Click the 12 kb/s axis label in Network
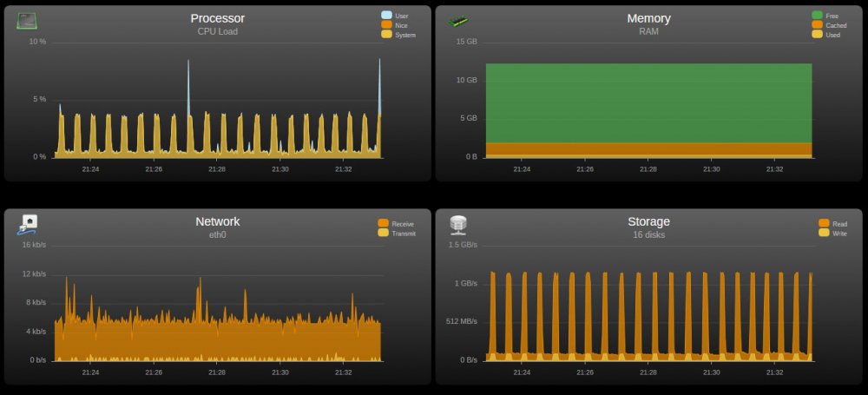Screen dimensions: 868x395 coord(35,273)
